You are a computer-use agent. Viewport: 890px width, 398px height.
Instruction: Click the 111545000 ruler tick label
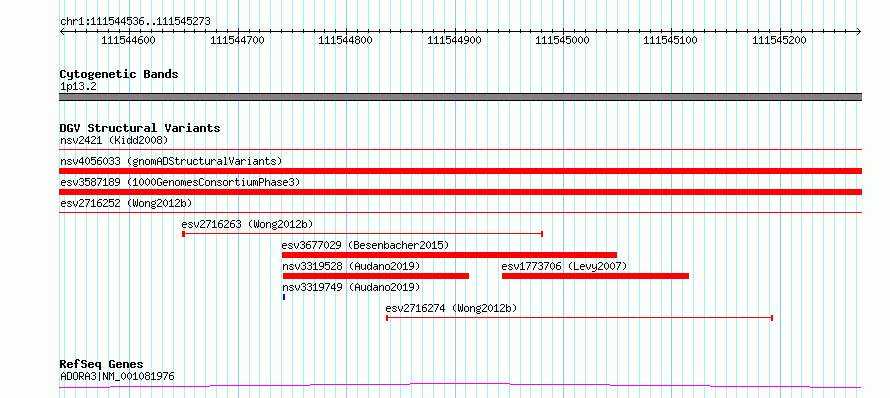[562, 41]
